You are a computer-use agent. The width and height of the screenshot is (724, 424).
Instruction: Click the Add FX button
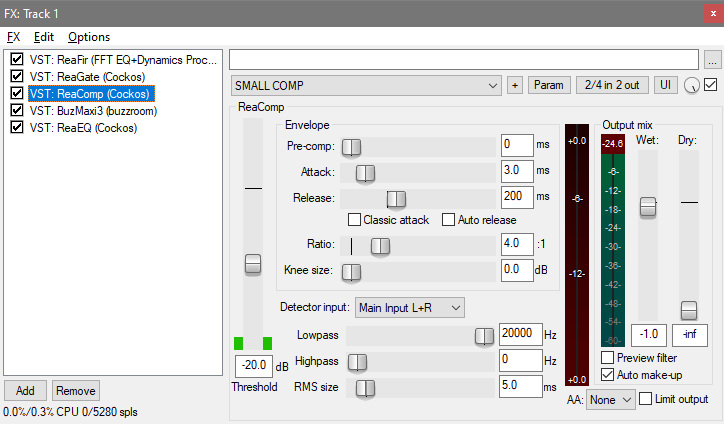pos(25,391)
